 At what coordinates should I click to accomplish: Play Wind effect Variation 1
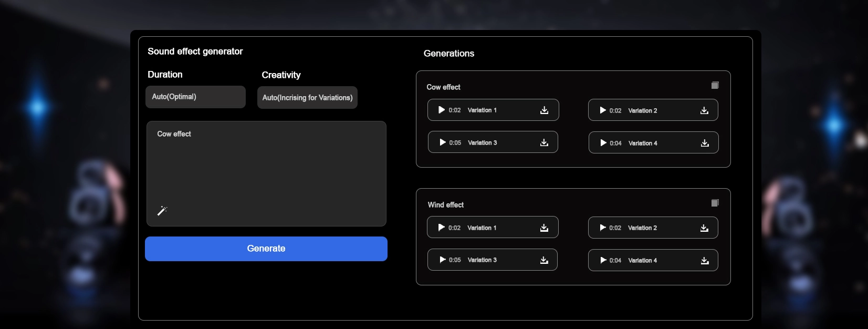[x=442, y=228]
